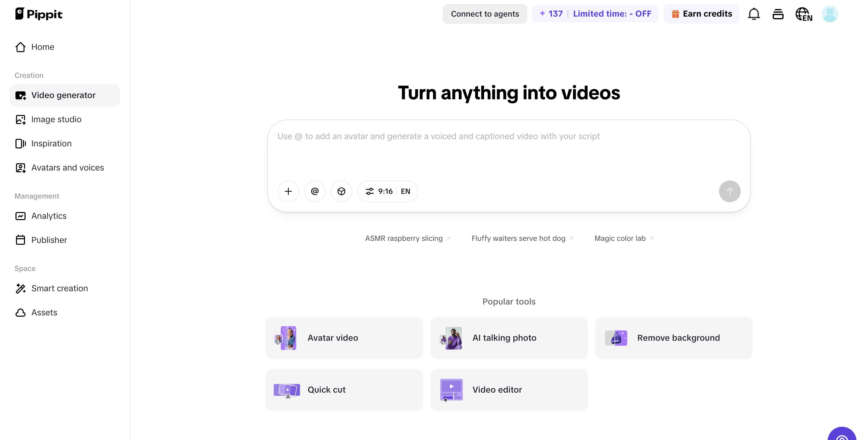
Task: Click Limited time offer link
Action: tap(612, 14)
